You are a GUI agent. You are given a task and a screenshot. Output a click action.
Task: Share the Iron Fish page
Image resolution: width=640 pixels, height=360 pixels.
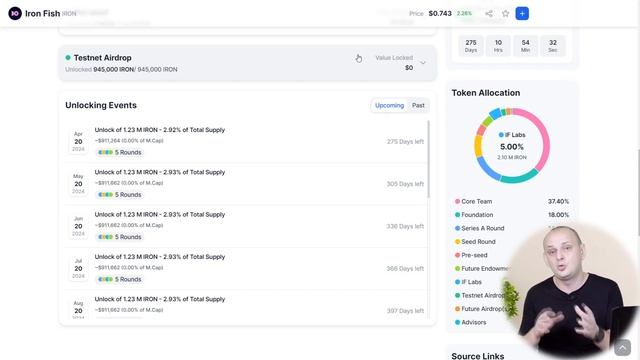[x=489, y=13]
